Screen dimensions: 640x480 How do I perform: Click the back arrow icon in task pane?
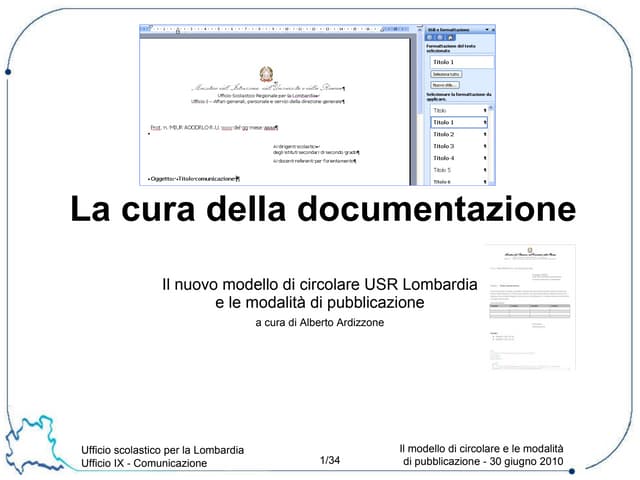(432, 38)
